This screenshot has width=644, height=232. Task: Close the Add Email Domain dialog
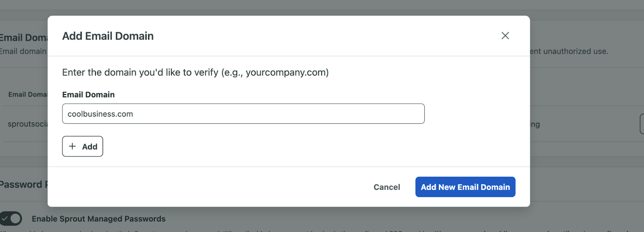click(x=505, y=36)
